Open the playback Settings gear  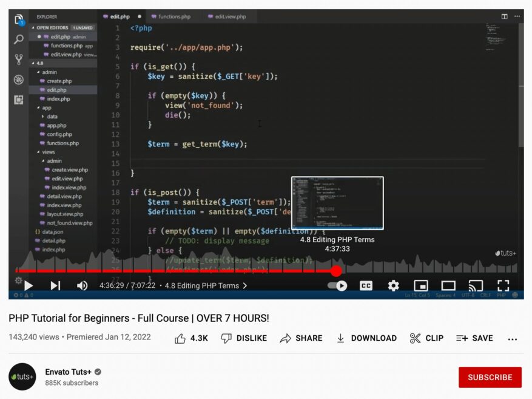point(393,285)
